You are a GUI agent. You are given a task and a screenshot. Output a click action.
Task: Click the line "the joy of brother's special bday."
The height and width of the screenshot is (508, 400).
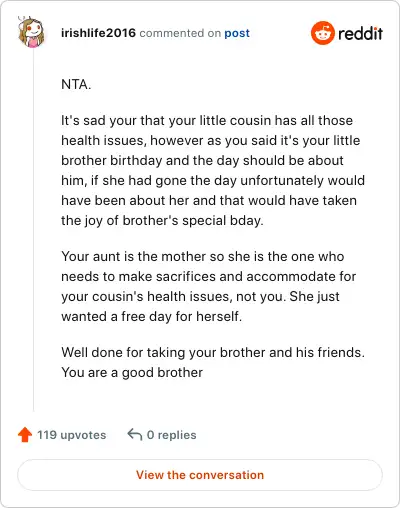tap(162, 220)
